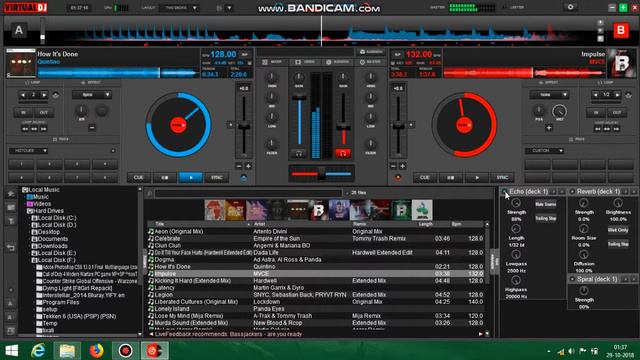Click deck A pitch slider handle
Screen dimensions: 640x360
click(x=244, y=126)
